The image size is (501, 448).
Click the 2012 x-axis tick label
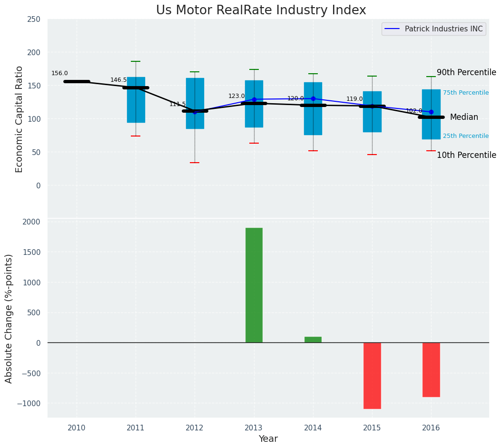point(195,428)
